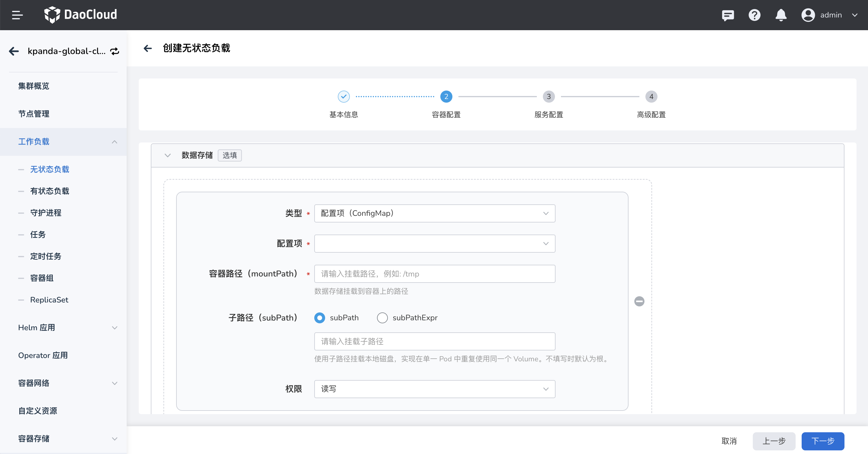Select the subPath radio option
The image size is (868, 454).
click(x=319, y=318)
